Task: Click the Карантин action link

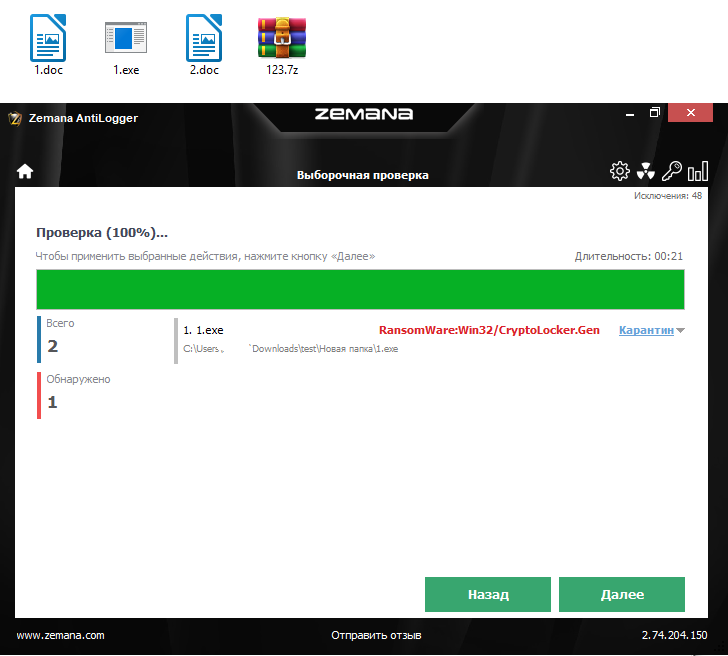Action: pos(646,330)
